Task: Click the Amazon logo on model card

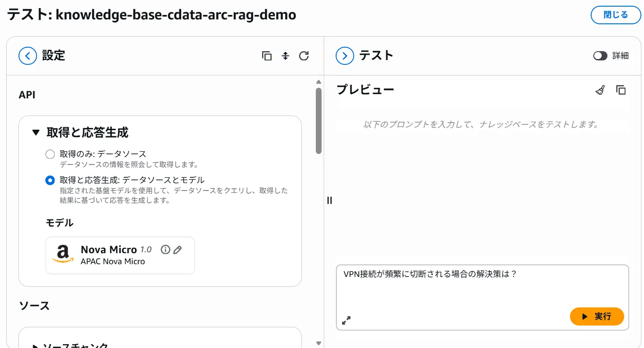Action: click(x=63, y=254)
